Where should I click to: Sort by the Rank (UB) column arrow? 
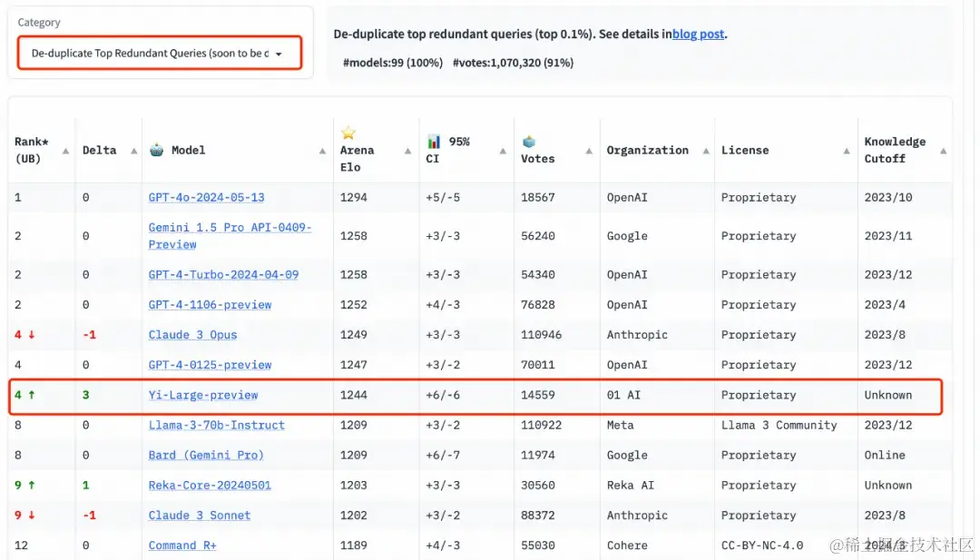pos(65,152)
